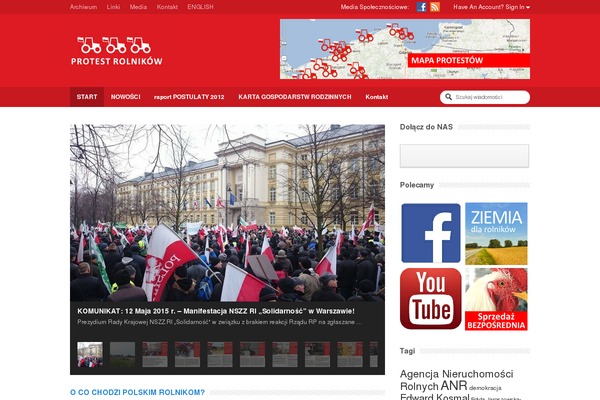Open the Facebook icon in top bar

tap(421, 7)
